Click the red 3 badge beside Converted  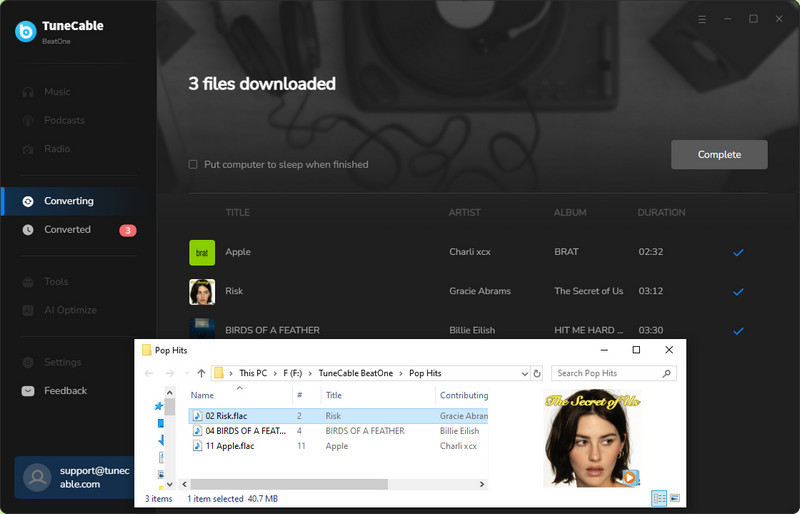128,230
